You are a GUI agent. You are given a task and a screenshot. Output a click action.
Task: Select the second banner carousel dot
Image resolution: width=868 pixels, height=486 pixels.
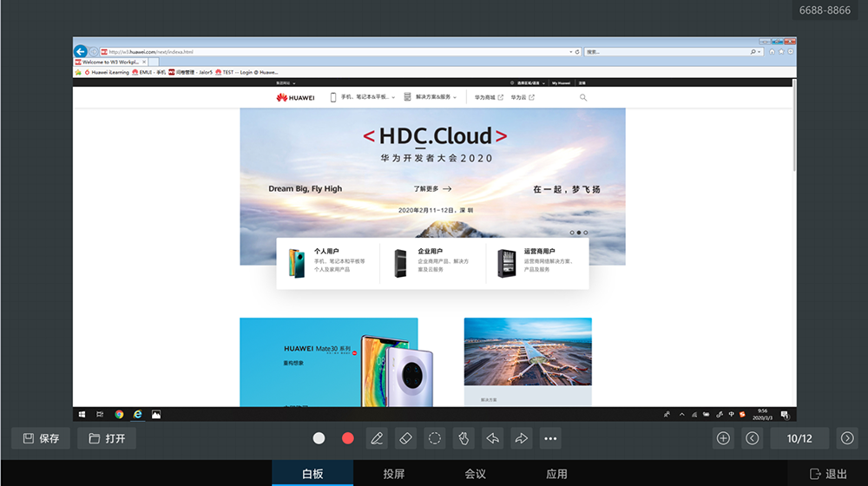[579, 233]
